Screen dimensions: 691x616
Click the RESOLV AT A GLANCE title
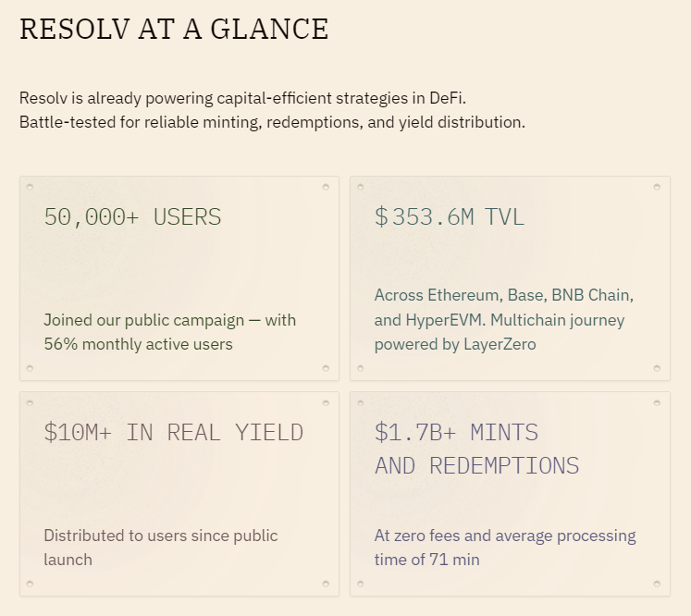click(x=174, y=29)
